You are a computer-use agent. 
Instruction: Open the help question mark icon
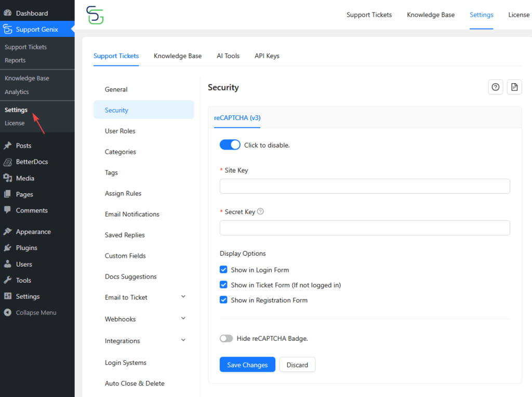pyautogui.click(x=496, y=87)
